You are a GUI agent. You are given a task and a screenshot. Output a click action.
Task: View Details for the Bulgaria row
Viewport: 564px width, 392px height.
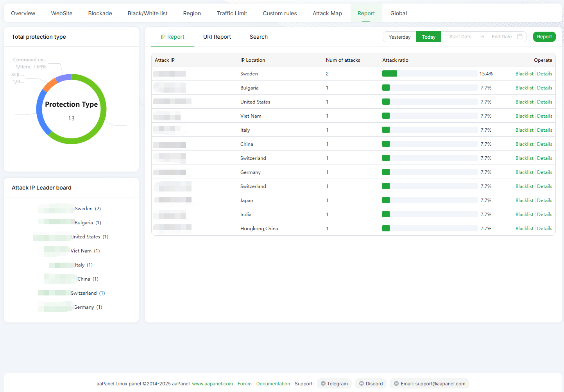[544, 88]
